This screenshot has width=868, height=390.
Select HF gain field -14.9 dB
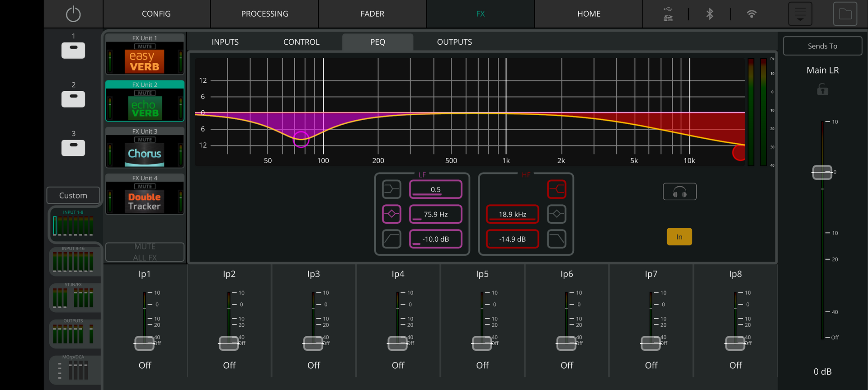(x=513, y=239)
